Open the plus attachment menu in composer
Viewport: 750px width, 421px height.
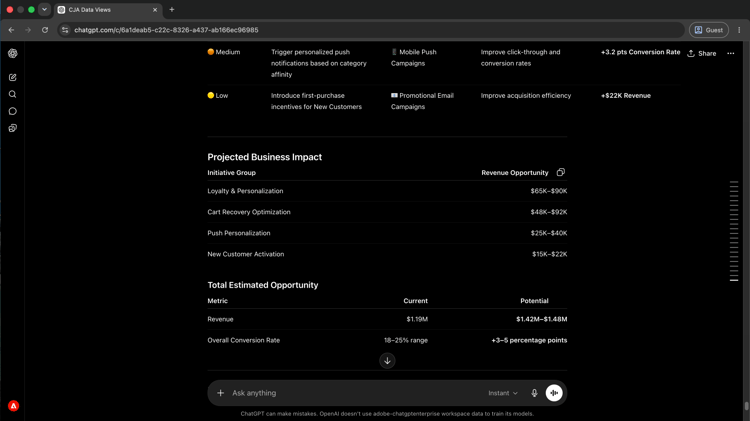click(x=221, y=393)
